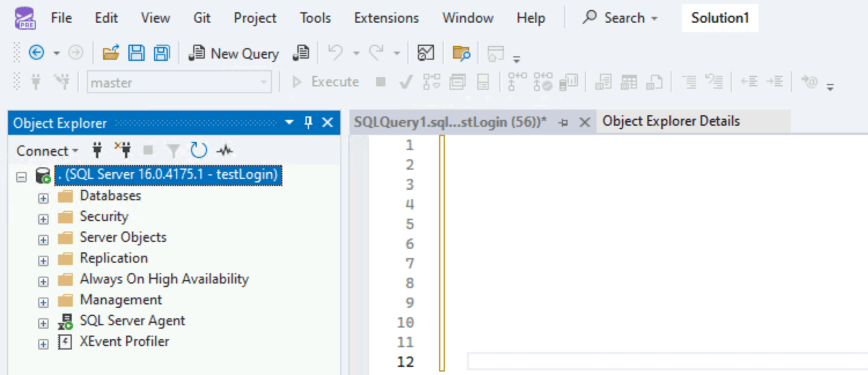Toggle Include Actual Execution Plan icon
The height and width of the screenshot is (375, 868).
click(518, 82)
